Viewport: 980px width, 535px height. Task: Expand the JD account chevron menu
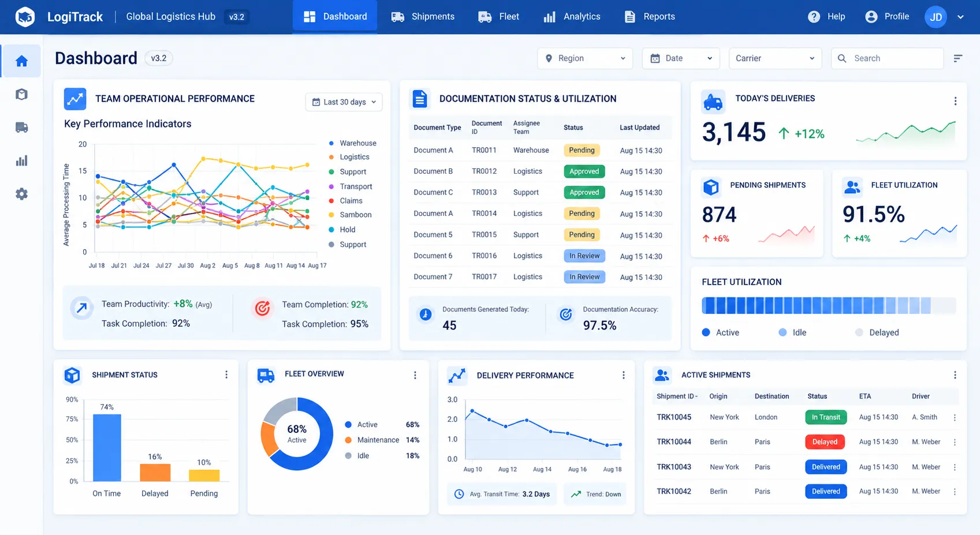[960, 17]
